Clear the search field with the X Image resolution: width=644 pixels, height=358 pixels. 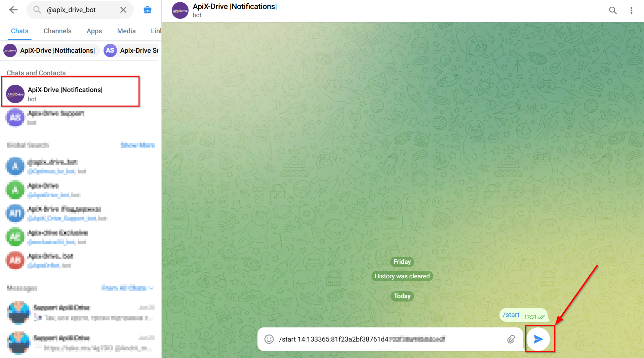pos(123,10)
